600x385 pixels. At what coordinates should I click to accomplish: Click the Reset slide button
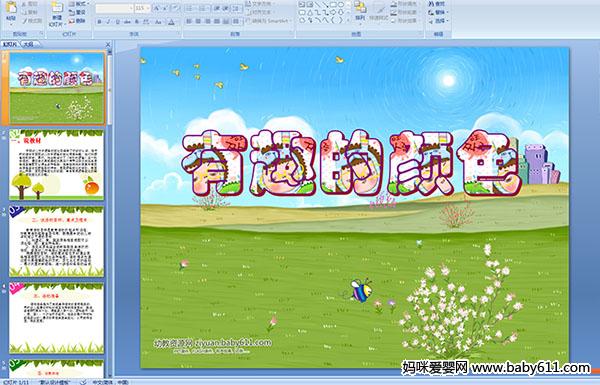coord(78,13)
